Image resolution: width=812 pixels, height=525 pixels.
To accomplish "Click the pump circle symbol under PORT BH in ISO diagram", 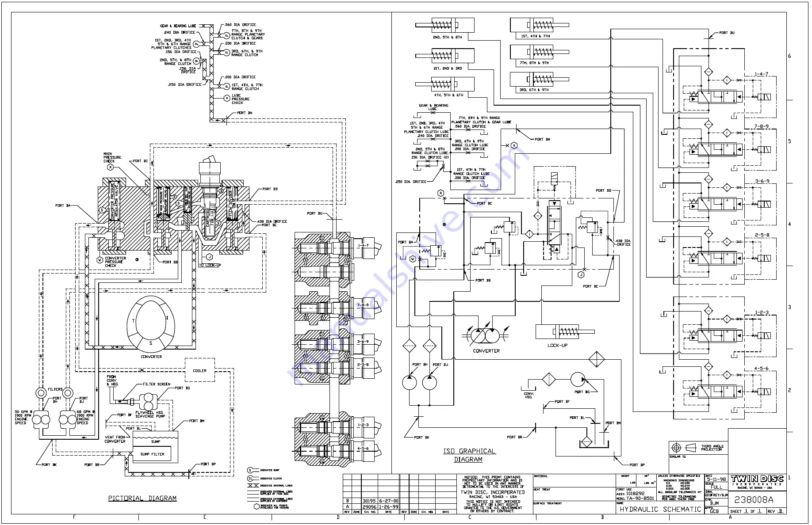I will [409, 382].
